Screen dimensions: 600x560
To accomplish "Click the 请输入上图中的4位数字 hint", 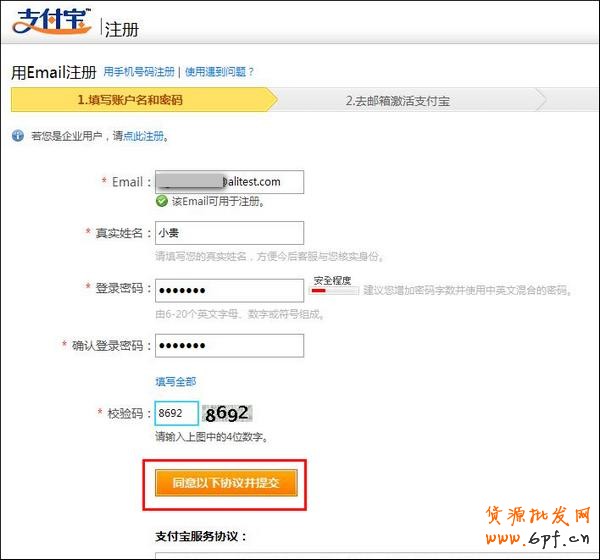I will click(x=211, y=436).
